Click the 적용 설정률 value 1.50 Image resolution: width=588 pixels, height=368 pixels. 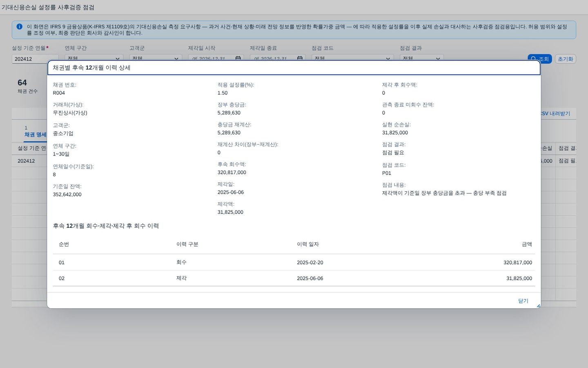[223, 93]
